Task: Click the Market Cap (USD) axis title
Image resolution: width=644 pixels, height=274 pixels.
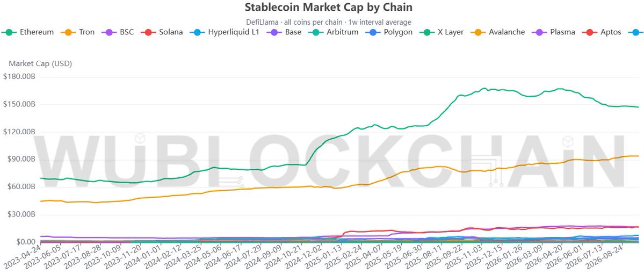Action: pos(40,64)
